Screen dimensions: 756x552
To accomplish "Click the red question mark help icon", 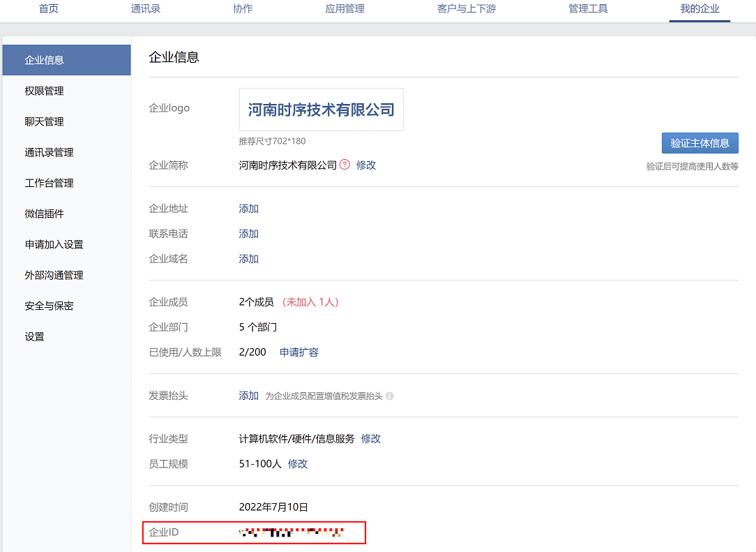I will pos(345,165).
